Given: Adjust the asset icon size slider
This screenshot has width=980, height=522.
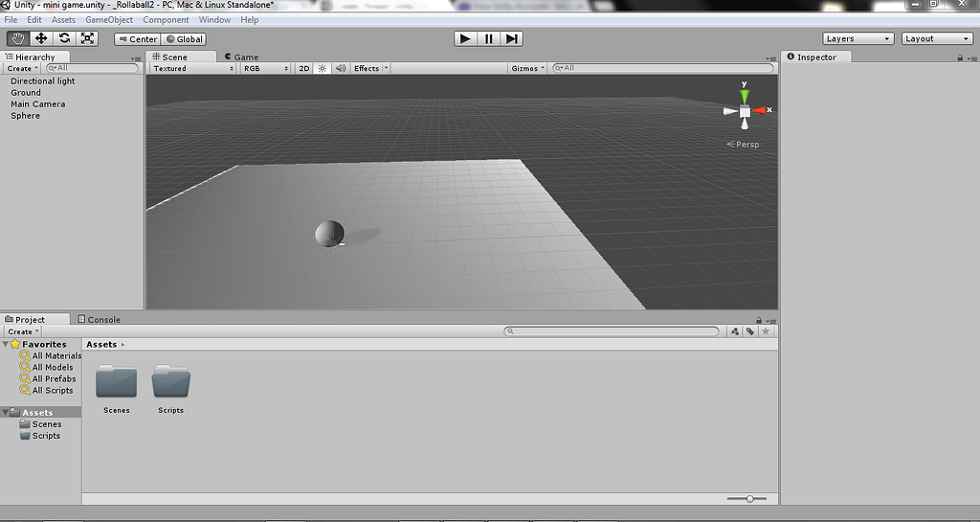Looking at the screenshot, I should 749,499.
